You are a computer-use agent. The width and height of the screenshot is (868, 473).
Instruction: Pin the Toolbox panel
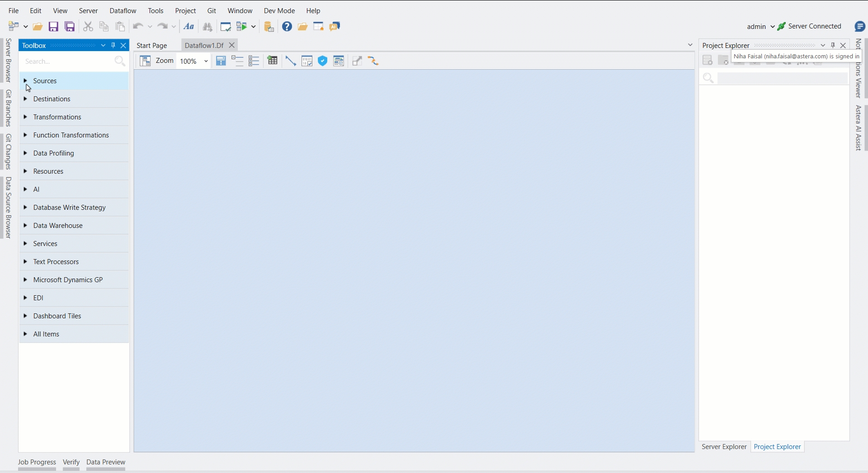point(113,45)
